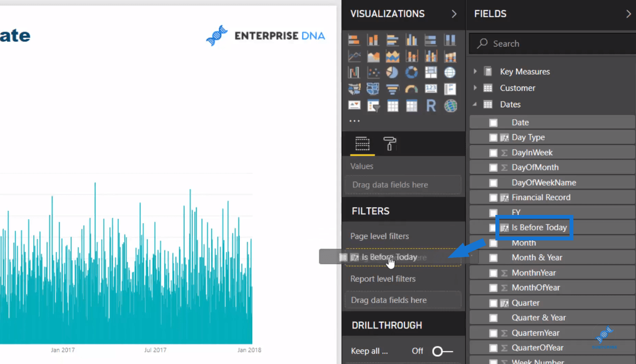
Task: Check the Month & Year field checkbox
Action: click(493, 258)
